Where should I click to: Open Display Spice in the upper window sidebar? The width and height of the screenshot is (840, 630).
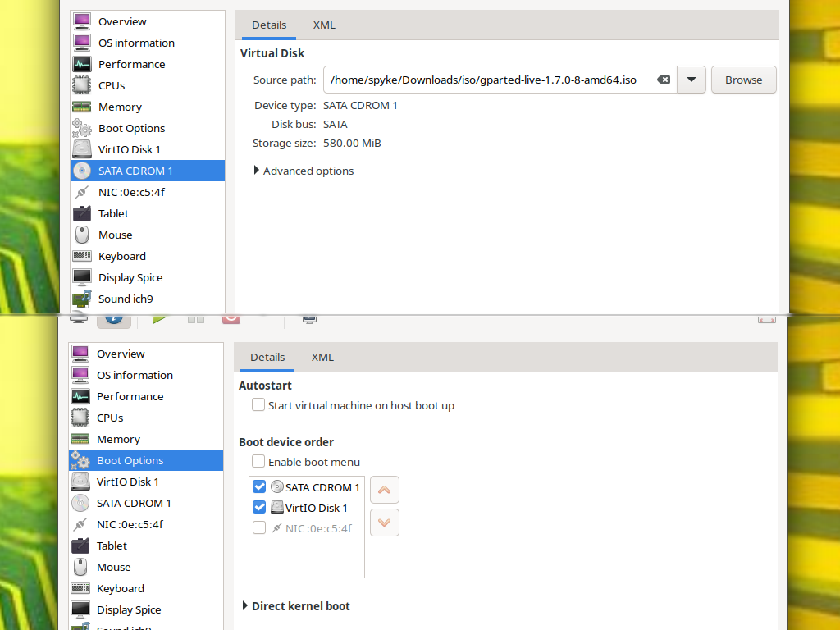pyautogui.click(x=130, y=277)
